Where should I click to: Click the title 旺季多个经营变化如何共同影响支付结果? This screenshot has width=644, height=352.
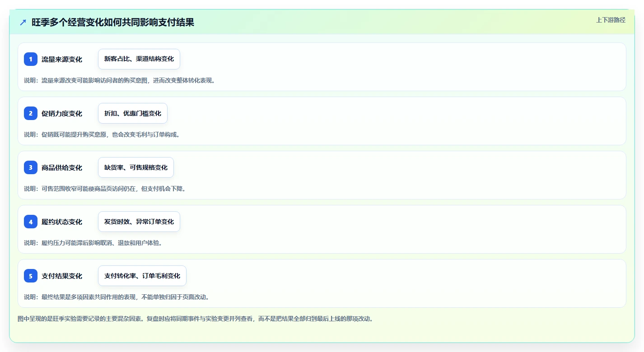pyautogui.click(x=113, y=22)
